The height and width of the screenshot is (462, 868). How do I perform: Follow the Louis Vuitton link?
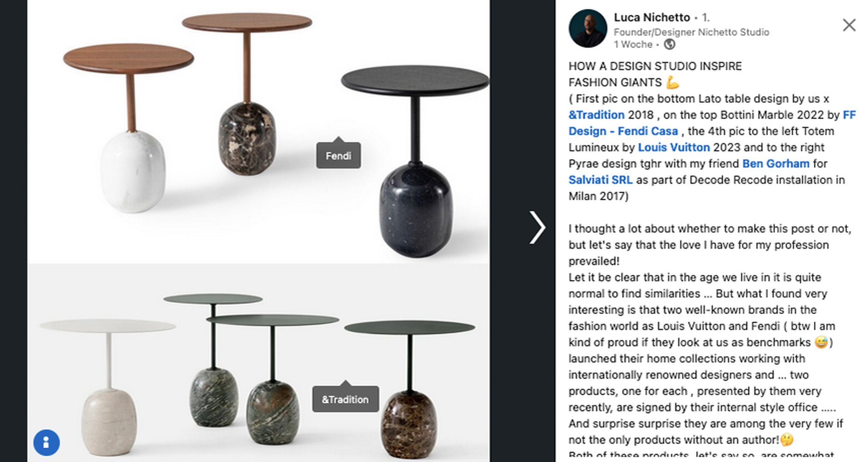pos(673,147)
